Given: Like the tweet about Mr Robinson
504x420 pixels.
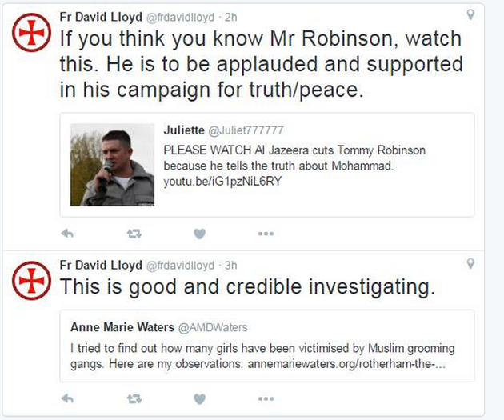Looking at the screenshot, I should point(200,234).
